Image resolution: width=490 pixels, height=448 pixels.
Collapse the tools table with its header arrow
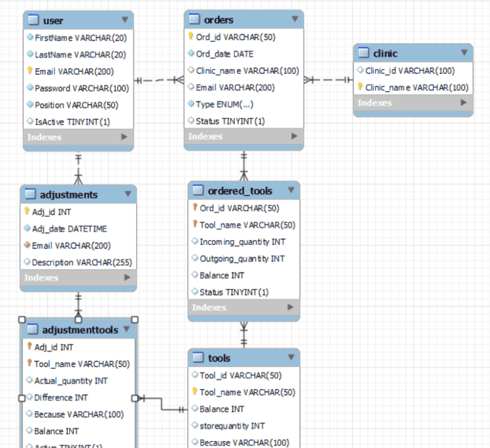tap(291, 357)
